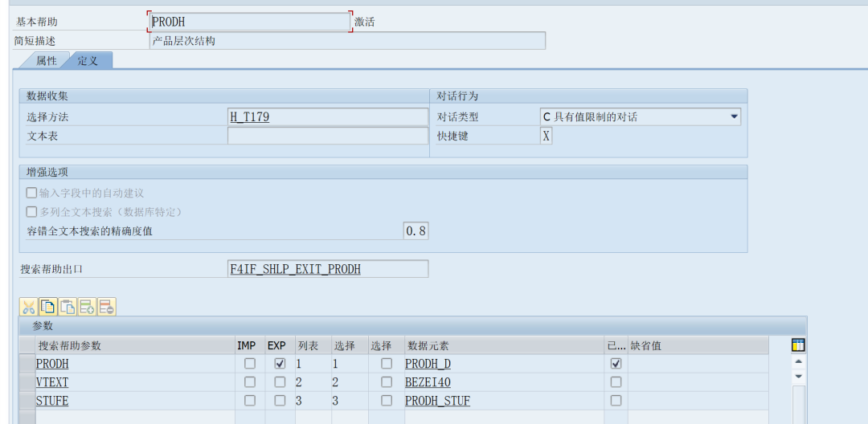This screenshot has width=868, height=424.
Task: Click the empty 文本表 input field
Action: [x=328, y=136]
